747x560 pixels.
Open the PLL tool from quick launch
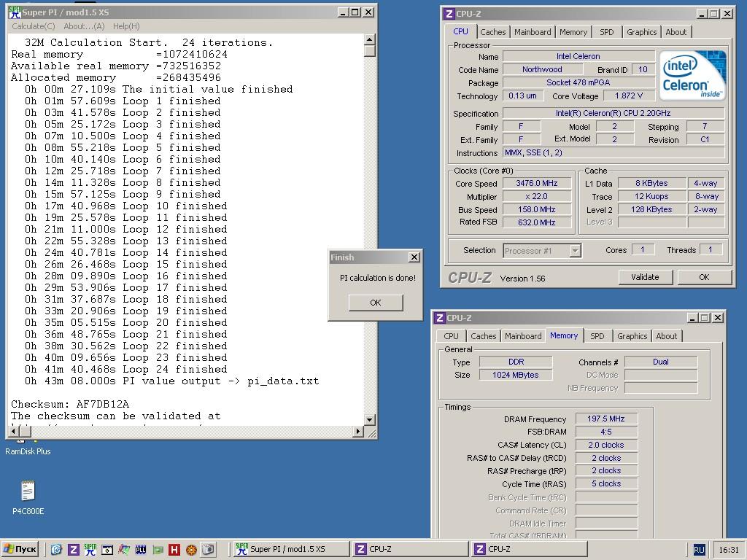point(141,550)
